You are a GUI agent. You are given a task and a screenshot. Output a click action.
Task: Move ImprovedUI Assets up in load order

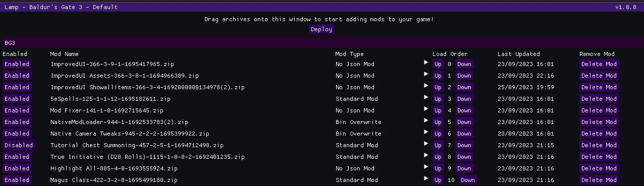tap(438, 76)
